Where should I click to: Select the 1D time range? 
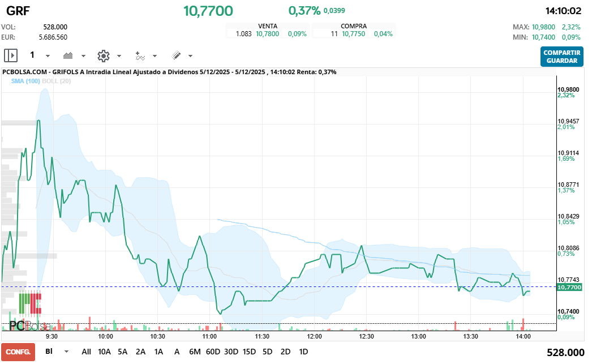[x=303, y=352]
